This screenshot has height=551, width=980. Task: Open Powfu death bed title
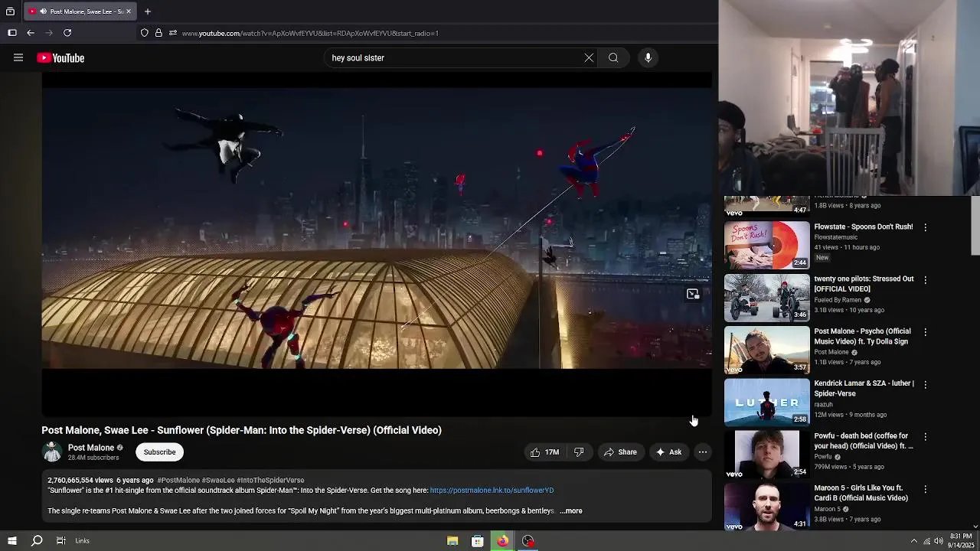864,441
